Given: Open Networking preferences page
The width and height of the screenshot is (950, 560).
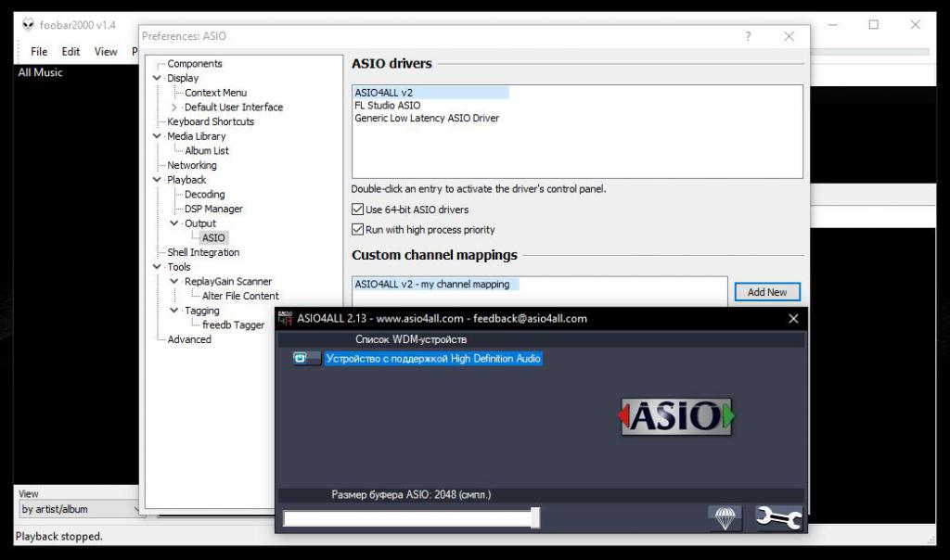Looking at the screenshot, I should click(x=191, y=165).
